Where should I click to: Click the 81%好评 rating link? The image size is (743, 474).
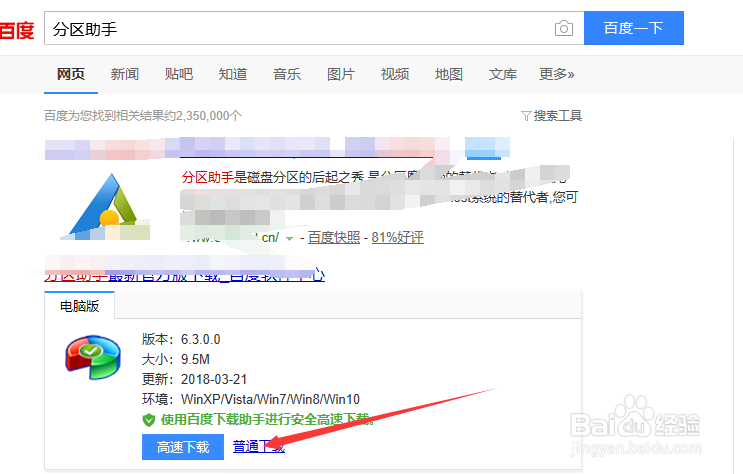[398, 237]
